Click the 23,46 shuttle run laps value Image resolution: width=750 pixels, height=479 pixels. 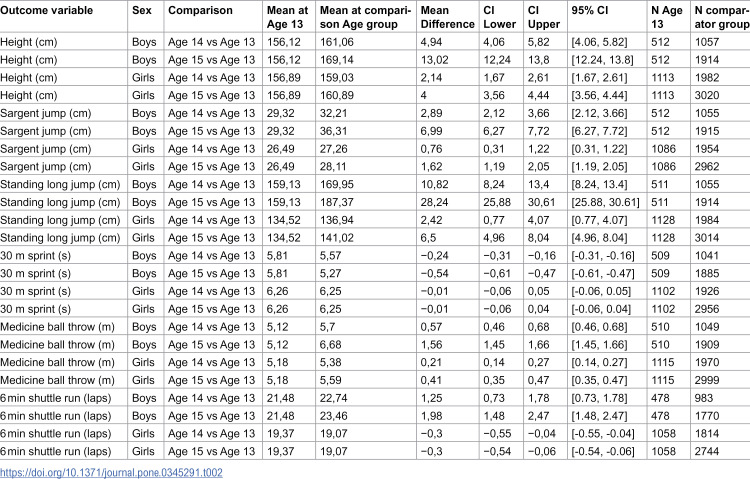333,416
